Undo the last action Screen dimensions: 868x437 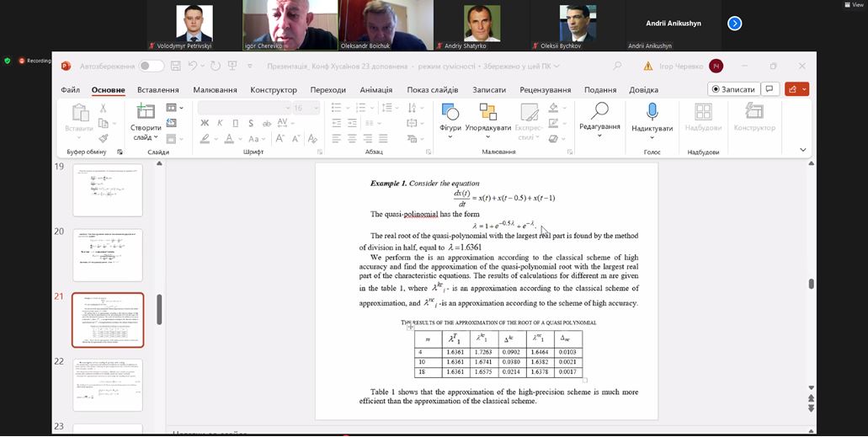193,66
